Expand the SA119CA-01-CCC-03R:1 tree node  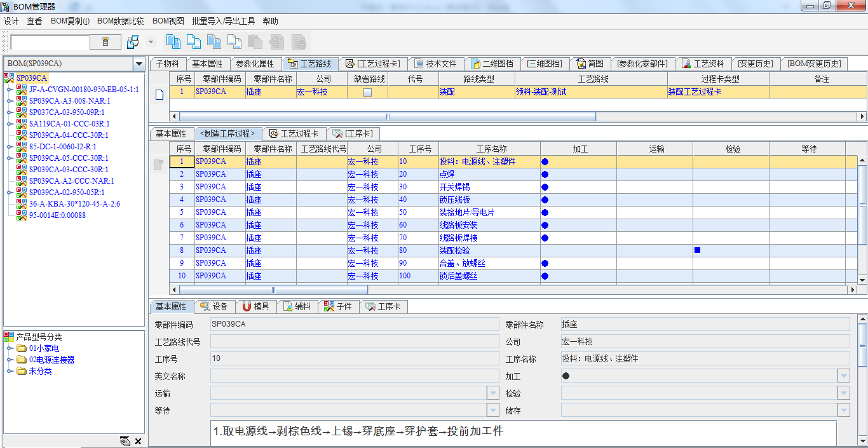pos(10,124)
